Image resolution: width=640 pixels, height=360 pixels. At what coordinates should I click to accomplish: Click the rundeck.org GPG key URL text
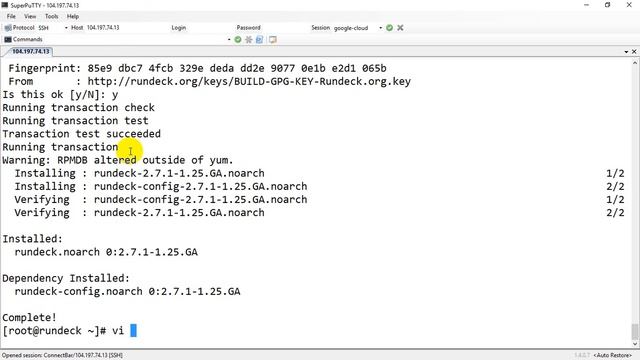click(249, 82)
